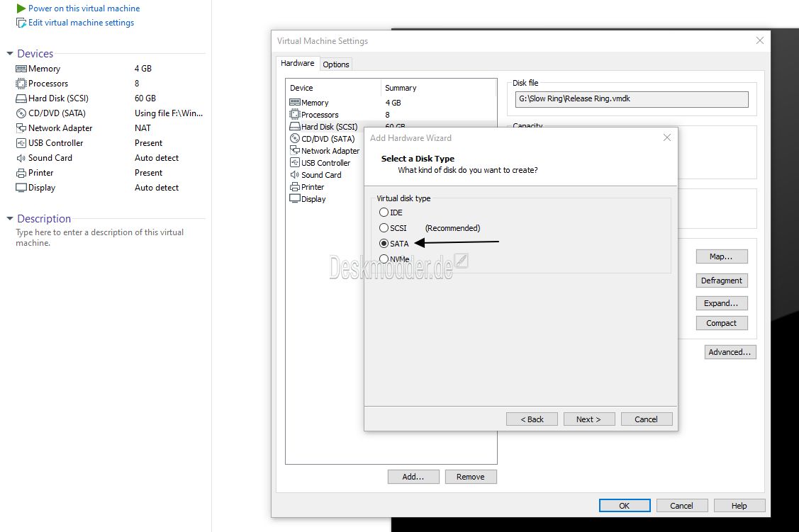Choose SCSI (Recommended) disk type
The width and height of the screenshot is (799, 532).
(x=384, y=228)
